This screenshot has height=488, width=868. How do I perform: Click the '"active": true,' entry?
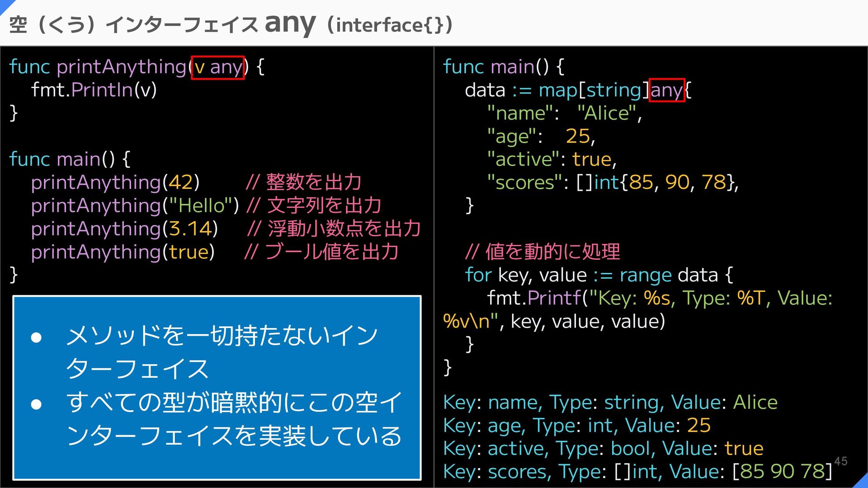tap(552, 159)
